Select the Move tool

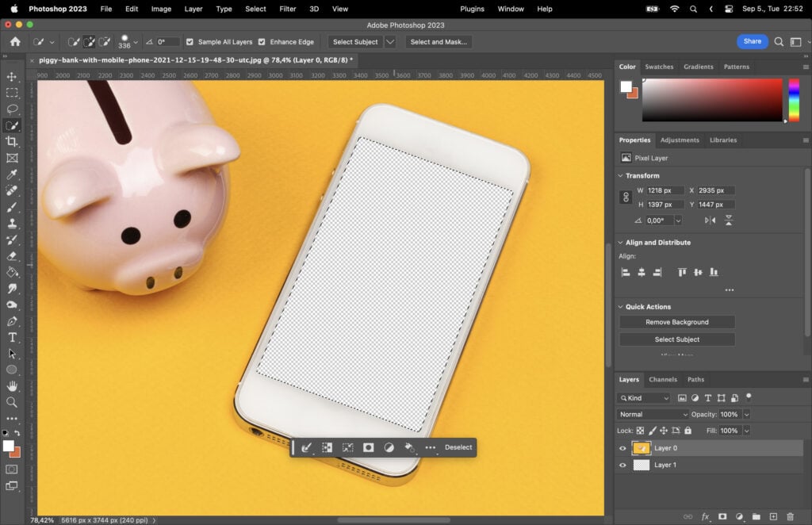tap(11, 77)
